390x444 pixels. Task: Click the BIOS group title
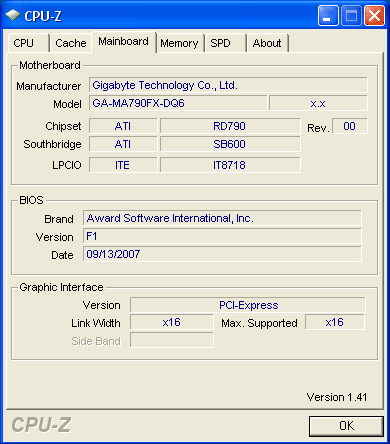pyautogui.click(x=31, y=200)
